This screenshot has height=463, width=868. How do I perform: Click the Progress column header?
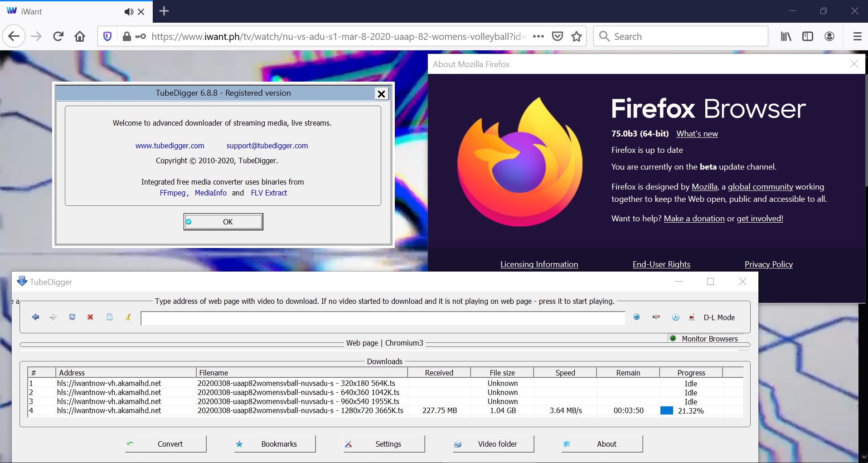pyautogui.click(x=691, y=373)
